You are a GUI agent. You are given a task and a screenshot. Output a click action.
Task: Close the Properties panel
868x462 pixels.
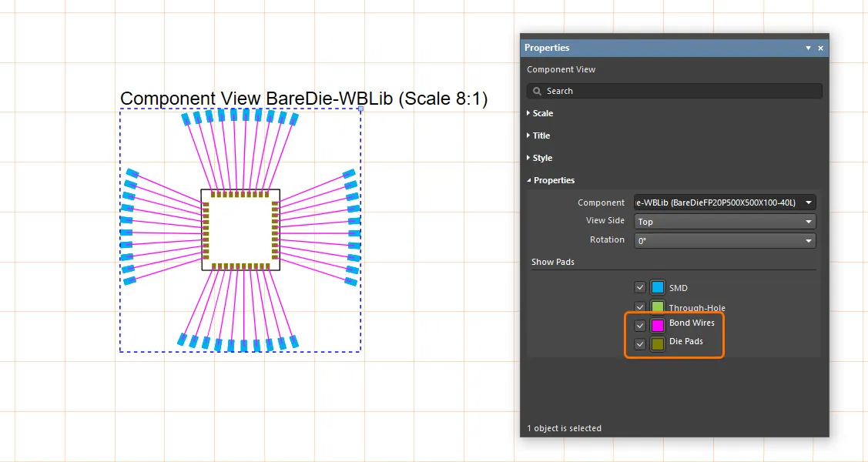click(x=820, y=48)
